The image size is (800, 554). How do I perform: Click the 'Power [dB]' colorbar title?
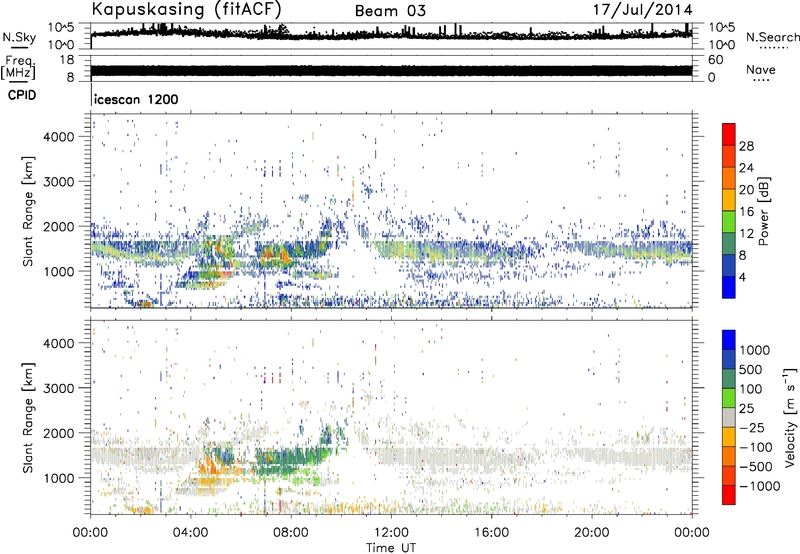764,211
